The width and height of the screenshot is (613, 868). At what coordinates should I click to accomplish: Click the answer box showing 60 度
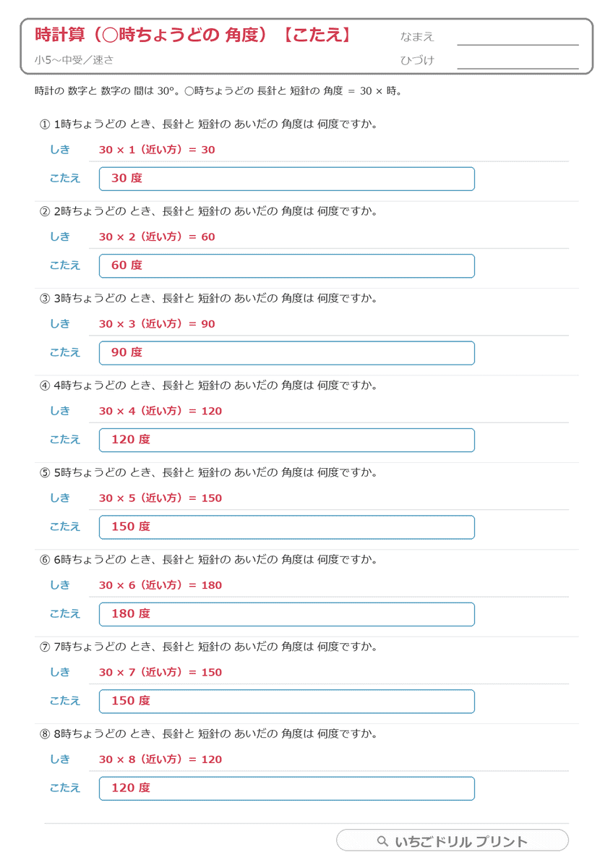point(287,265)
